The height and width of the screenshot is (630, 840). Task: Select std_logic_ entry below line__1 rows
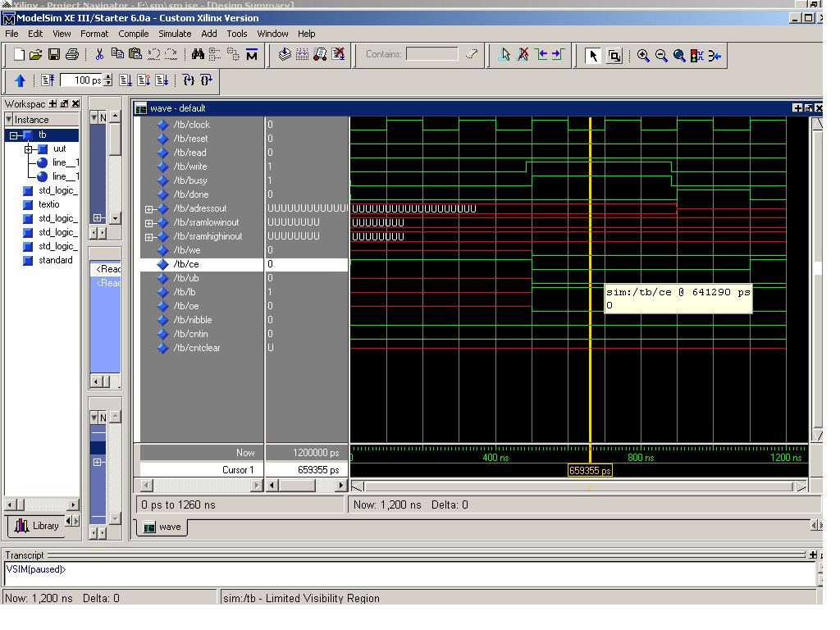(58, 190)
